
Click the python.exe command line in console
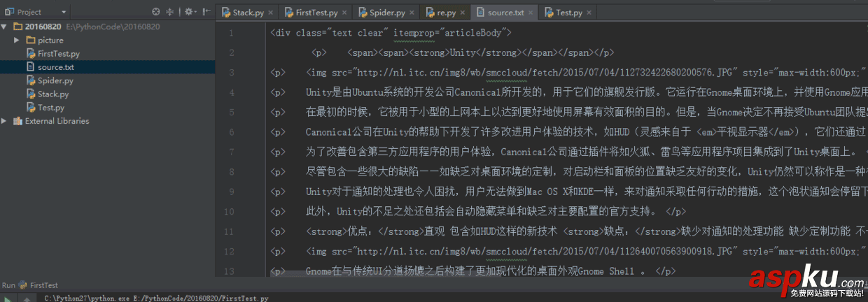(156, 298)
